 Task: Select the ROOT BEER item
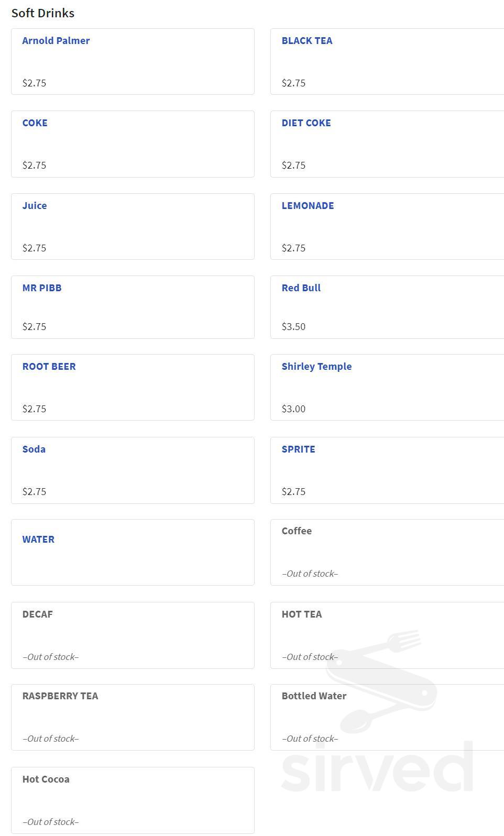coord(49,367)
